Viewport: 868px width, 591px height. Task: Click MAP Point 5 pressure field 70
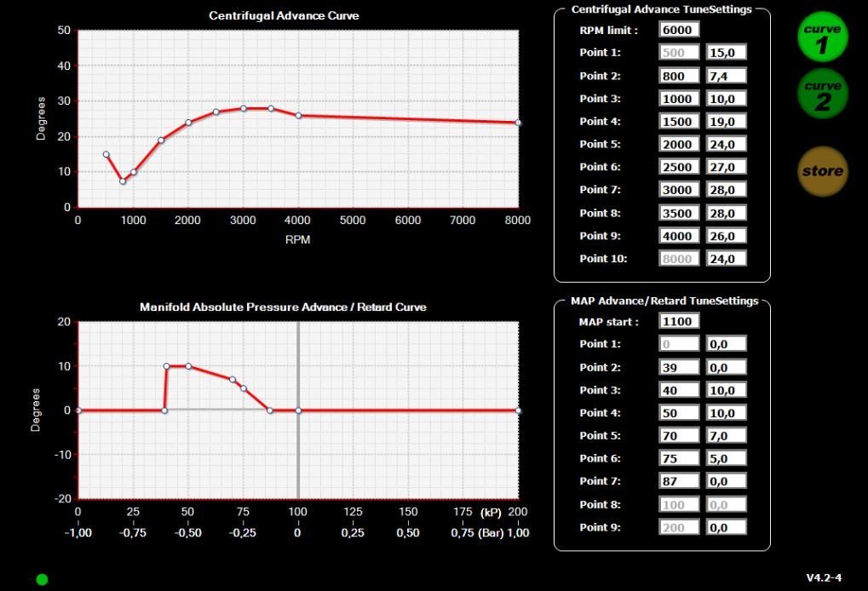click(x=679, y=435)
